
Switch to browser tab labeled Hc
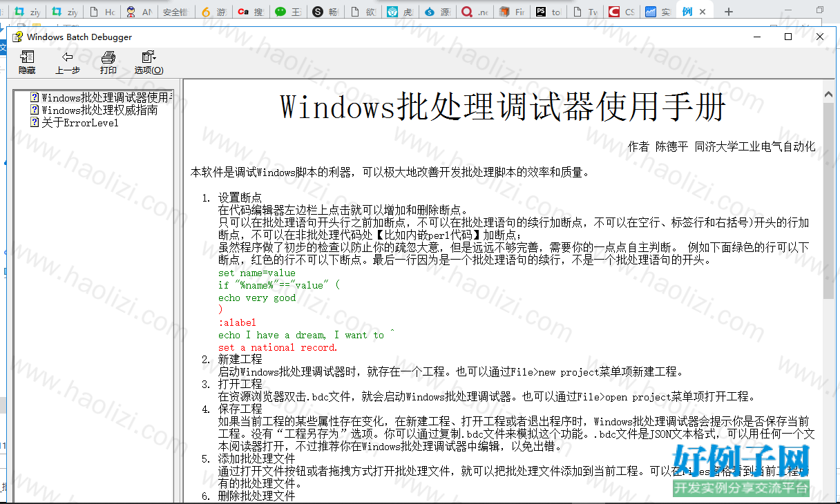(x=102, y=12)
